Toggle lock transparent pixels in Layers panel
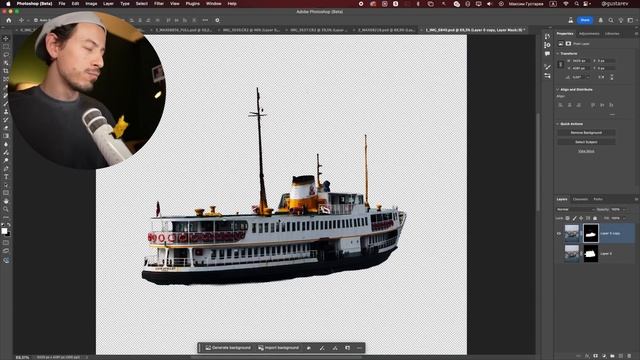 567,218
